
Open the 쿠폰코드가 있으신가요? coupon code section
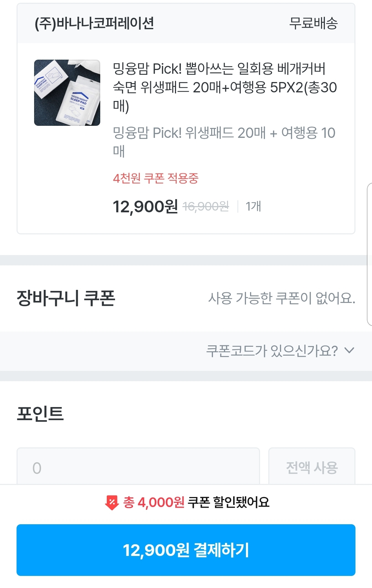click(x=186, y=351)
